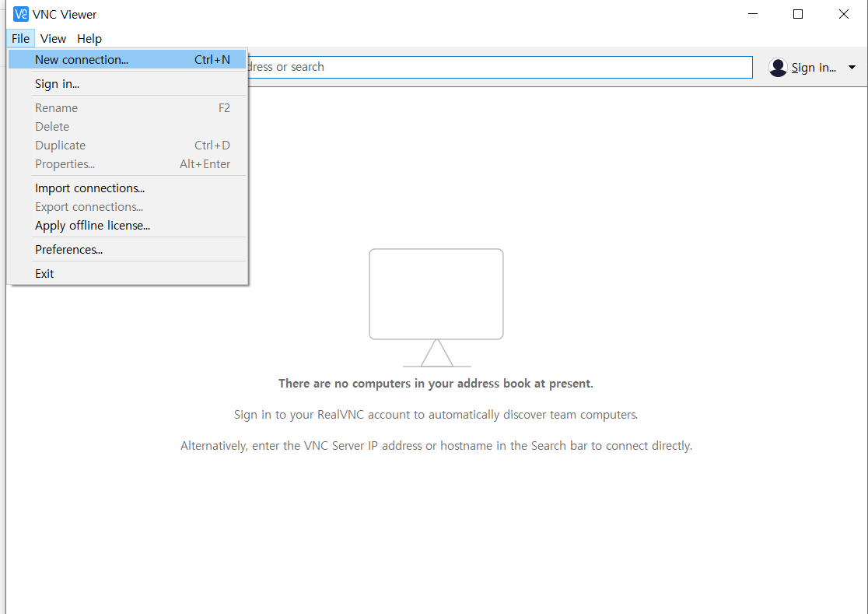Choose New connection... from File menu
This screenshot has height=614, width=868.
pyautogui.click(x=128, y=60)
